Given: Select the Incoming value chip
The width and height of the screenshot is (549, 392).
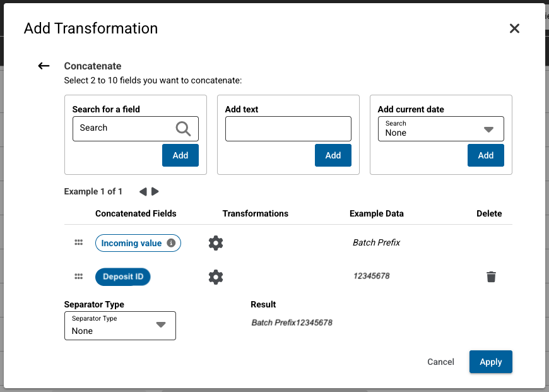Looking at the screenshot, I should [x=138, y=243].
